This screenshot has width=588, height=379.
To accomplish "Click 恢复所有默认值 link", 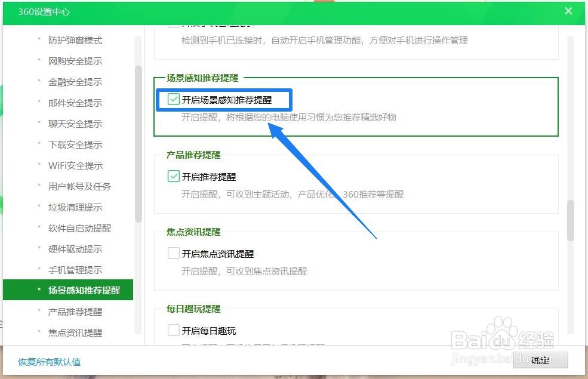I will tap(49, 362).
